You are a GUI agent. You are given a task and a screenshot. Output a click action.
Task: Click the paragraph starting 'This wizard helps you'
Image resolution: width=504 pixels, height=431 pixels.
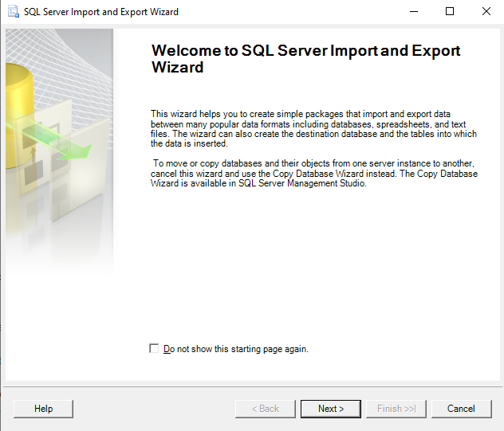tap(313, 129)
